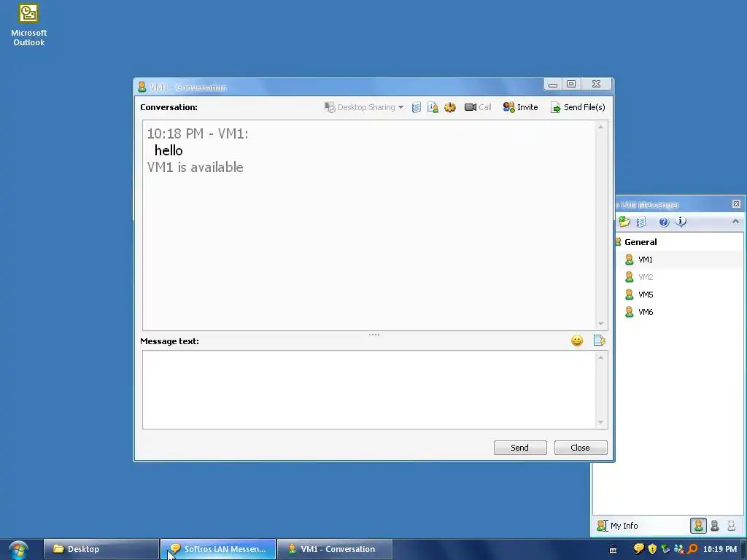Screen dimensions: 747x560
Task: Click the up arrow of the conversation history scrollbar
Action: point(601,127)
